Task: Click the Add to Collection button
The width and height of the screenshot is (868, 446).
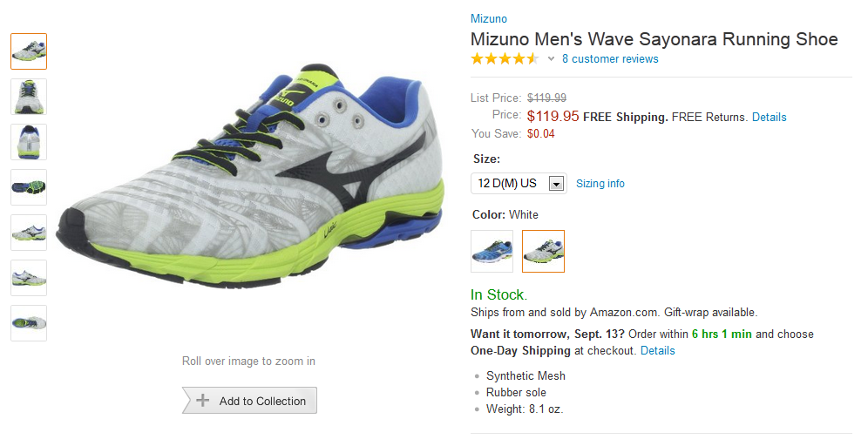Action: 250,401
